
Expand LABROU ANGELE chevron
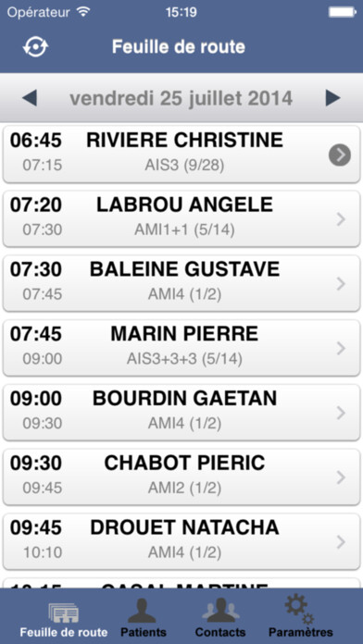click(341, 219)
